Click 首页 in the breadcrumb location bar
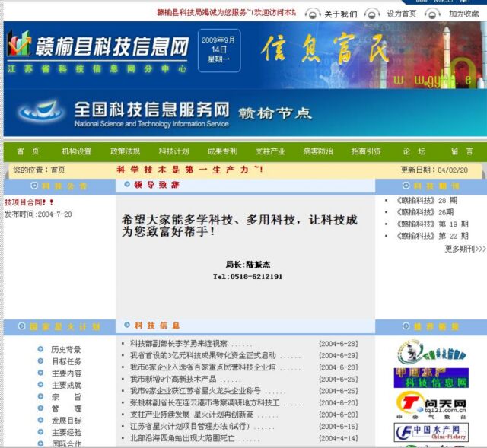Image resolution: width=487 pixels, height=448 pixels. [58, 170]
